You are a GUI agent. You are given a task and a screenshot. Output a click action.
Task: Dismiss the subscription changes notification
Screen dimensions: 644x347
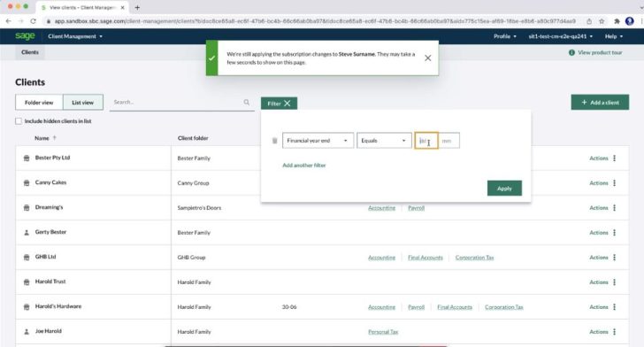coord(427,58)
